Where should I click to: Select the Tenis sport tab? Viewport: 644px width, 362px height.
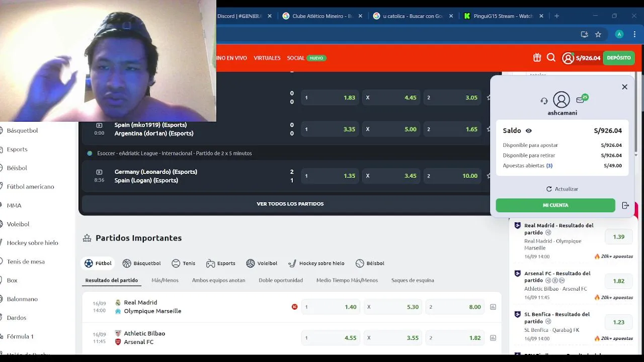(x=183, y=263)
